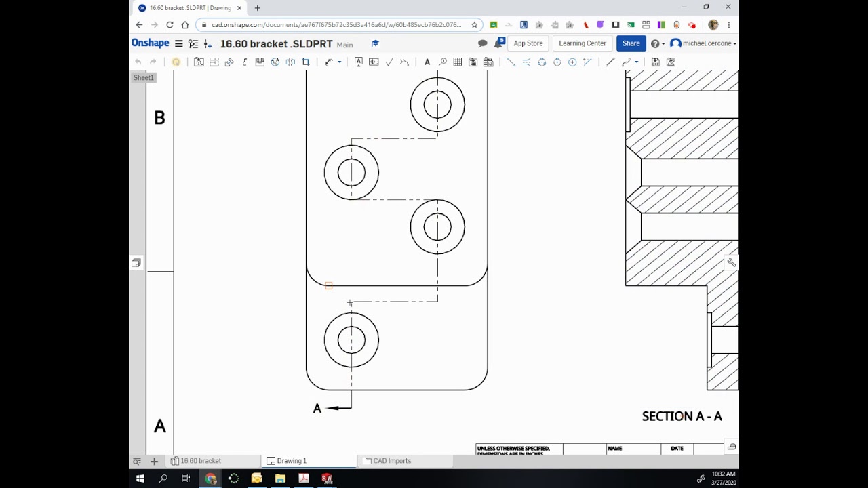This screenshot has width=868, height=488.
Task: Reload the browser page
Action: [x=170, y=25]
